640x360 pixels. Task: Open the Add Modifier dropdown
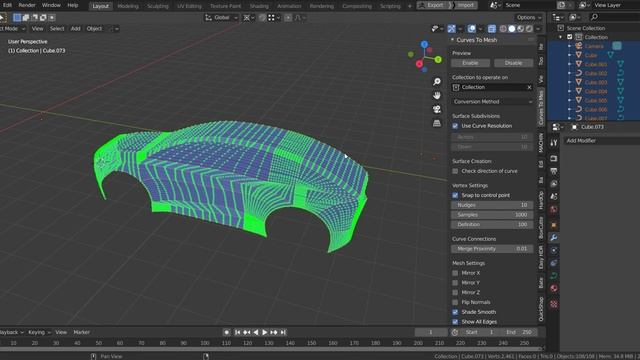click(x=601, y=141)
